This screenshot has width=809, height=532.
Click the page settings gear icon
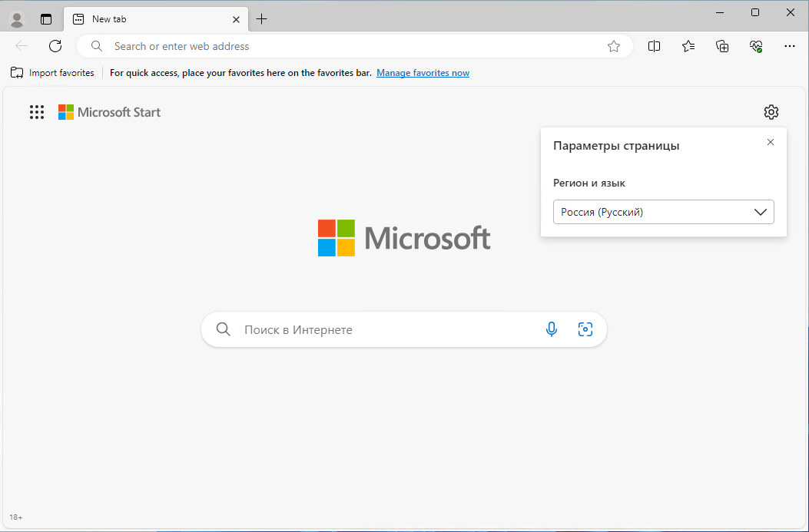[771, 112]
